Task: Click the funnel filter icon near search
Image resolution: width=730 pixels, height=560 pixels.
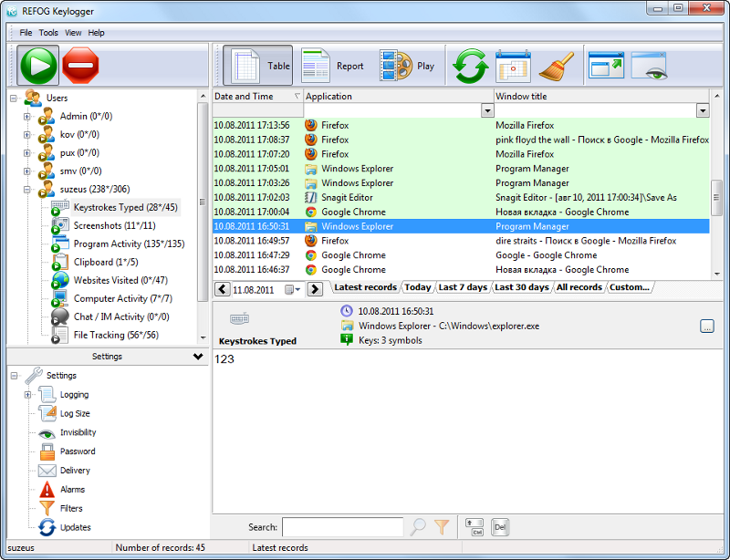Action: coord(442,526)
